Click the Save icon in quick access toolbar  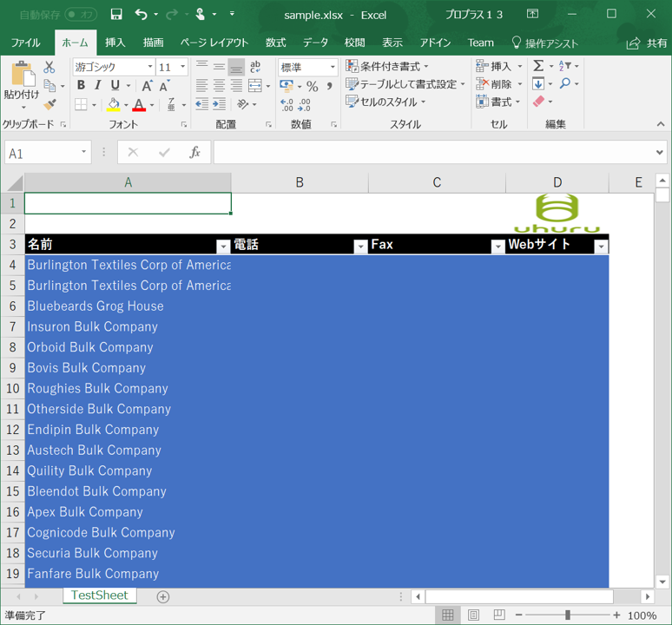(116, 15)
